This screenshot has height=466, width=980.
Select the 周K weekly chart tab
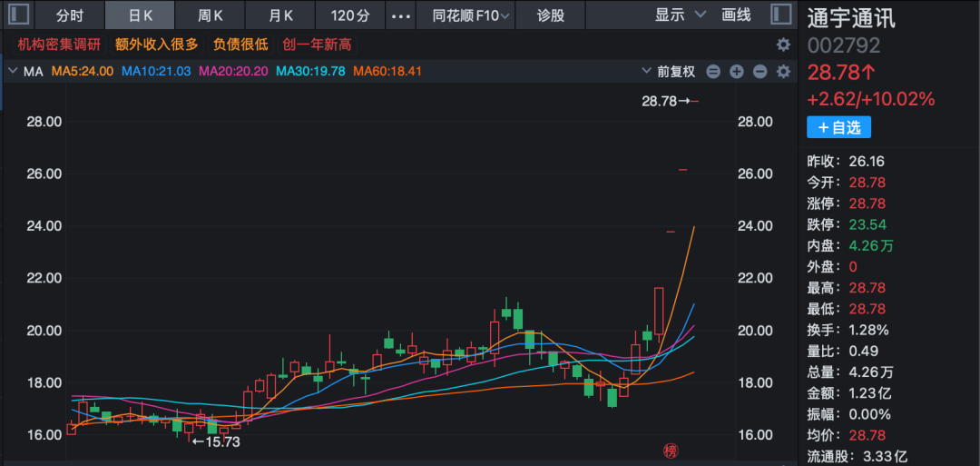211,15
